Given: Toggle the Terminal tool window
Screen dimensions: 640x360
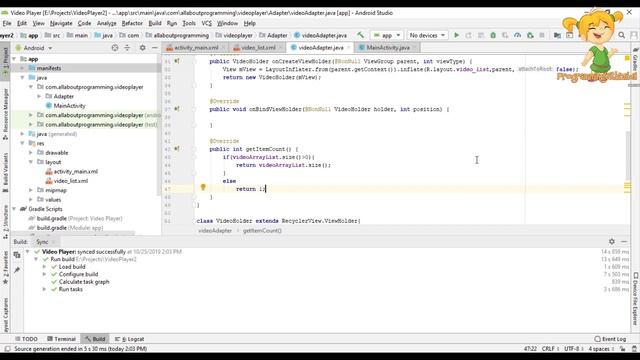Looking at the screenshot, I should (61, 339).
